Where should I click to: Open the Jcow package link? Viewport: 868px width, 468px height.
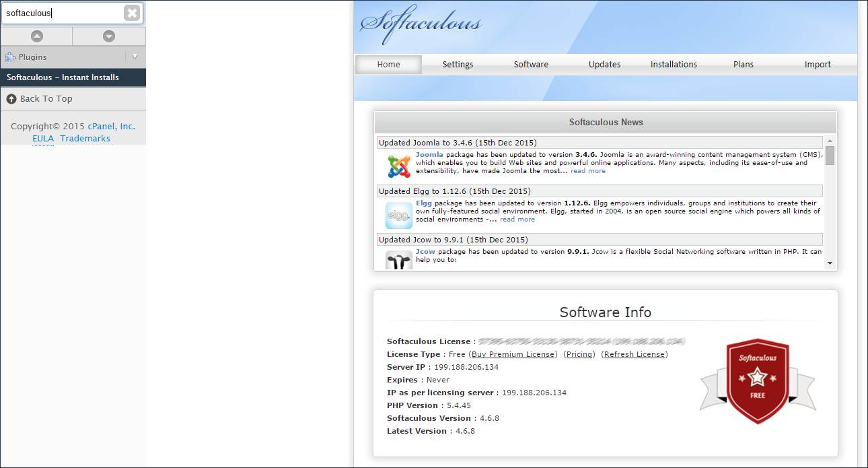(x=425, y=251)
